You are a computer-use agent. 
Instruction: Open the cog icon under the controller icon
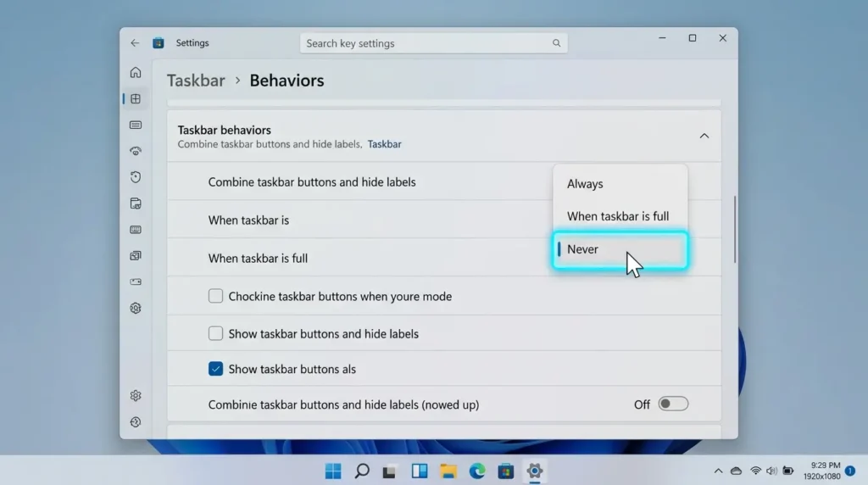pyautogui.click(x=136, y=308)
